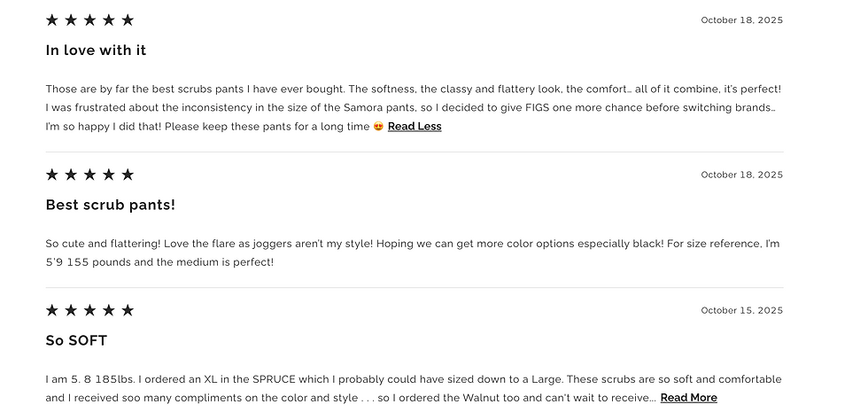868x420 pixels.
Task: Click second star of "So SOFT" review
Action: (71, 310)
